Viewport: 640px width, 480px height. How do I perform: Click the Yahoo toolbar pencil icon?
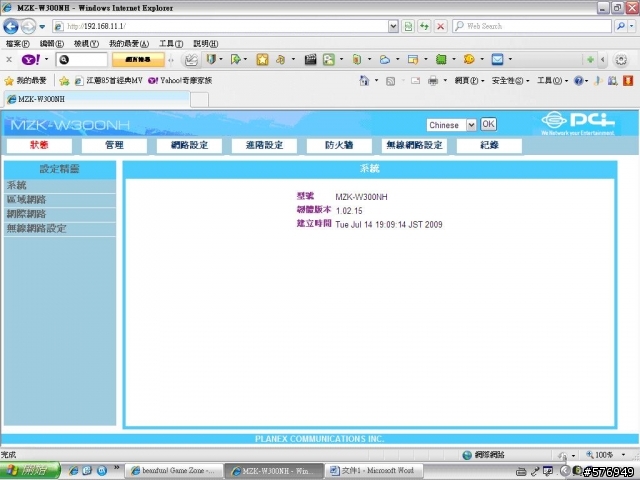(191, 60)
